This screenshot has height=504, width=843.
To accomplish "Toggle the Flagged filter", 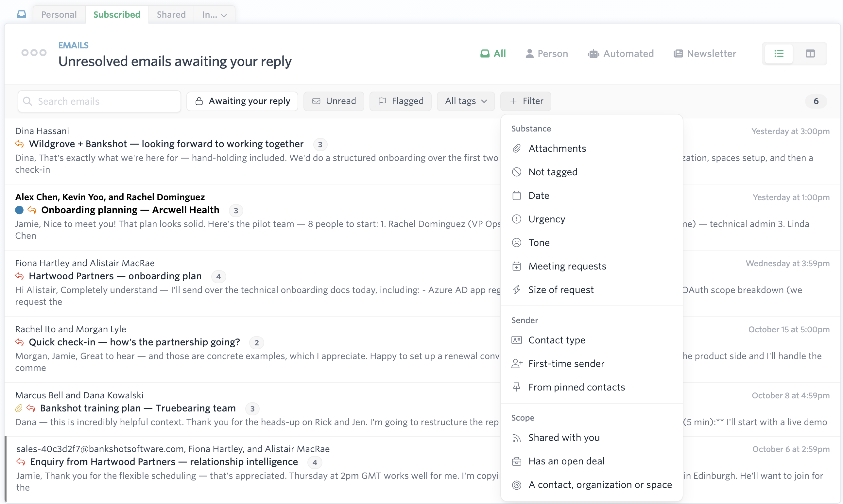I will coord(401,101).
